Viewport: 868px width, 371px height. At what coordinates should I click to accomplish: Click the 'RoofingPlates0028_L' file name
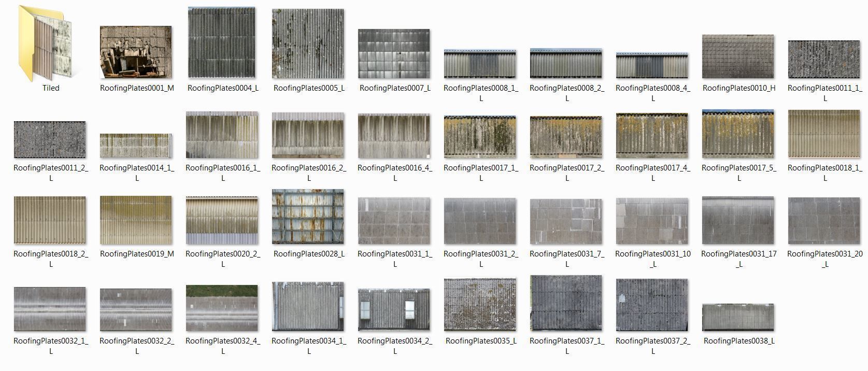(309, 254)
